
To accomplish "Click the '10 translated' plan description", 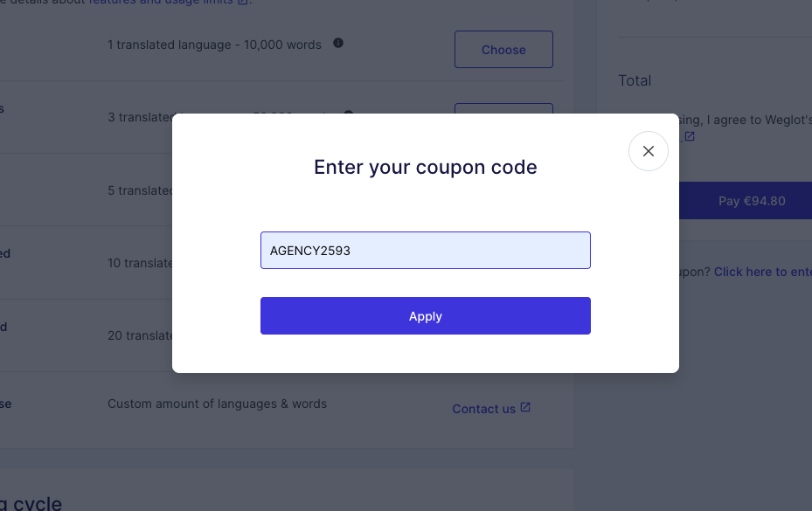I will (140, 263).
